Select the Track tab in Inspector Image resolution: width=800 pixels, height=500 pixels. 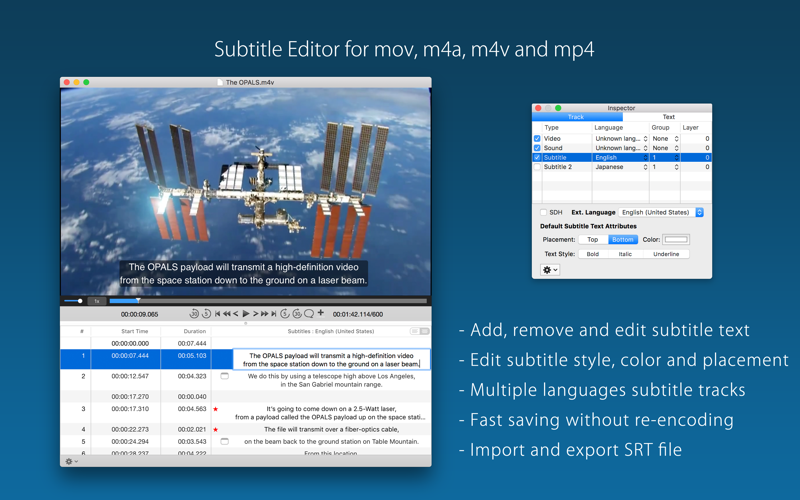tap(576, 117)
